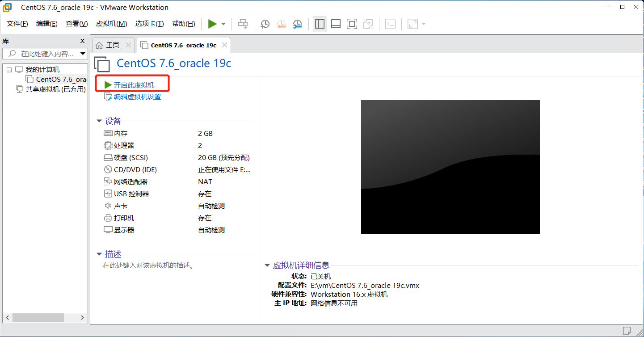644x337 pixels.
Task: Enter full screen mode icon
Action: tap(352, 24)
